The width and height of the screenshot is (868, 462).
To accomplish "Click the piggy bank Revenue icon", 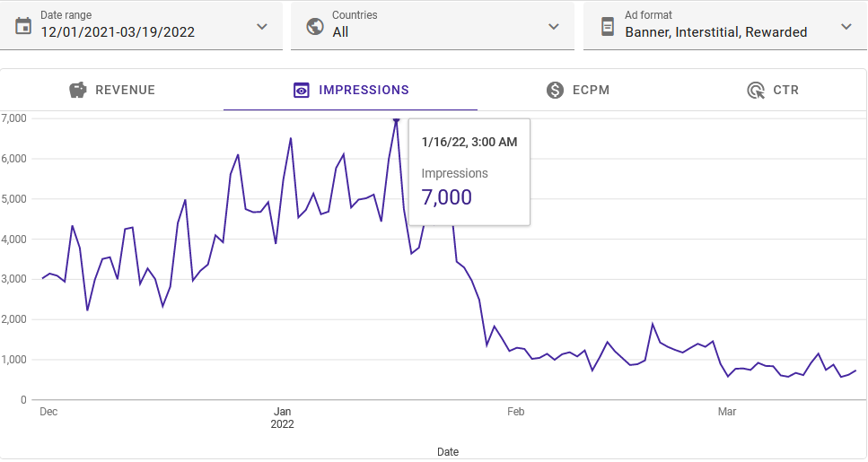I will [78, 90].
